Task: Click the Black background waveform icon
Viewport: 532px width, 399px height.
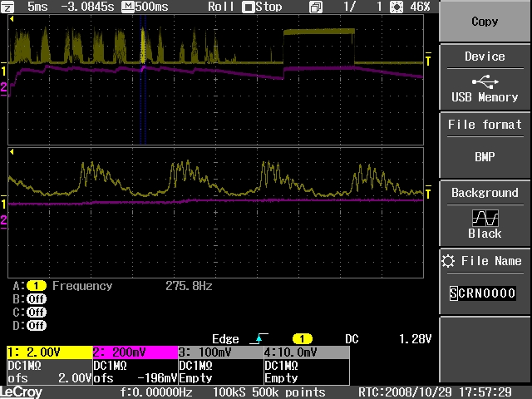Action: [485, 218]
